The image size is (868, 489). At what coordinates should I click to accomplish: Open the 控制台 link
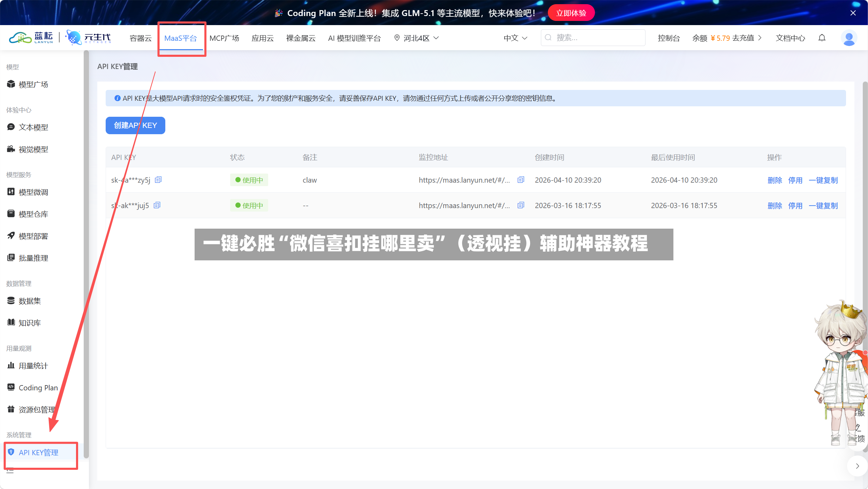(669, 38)
